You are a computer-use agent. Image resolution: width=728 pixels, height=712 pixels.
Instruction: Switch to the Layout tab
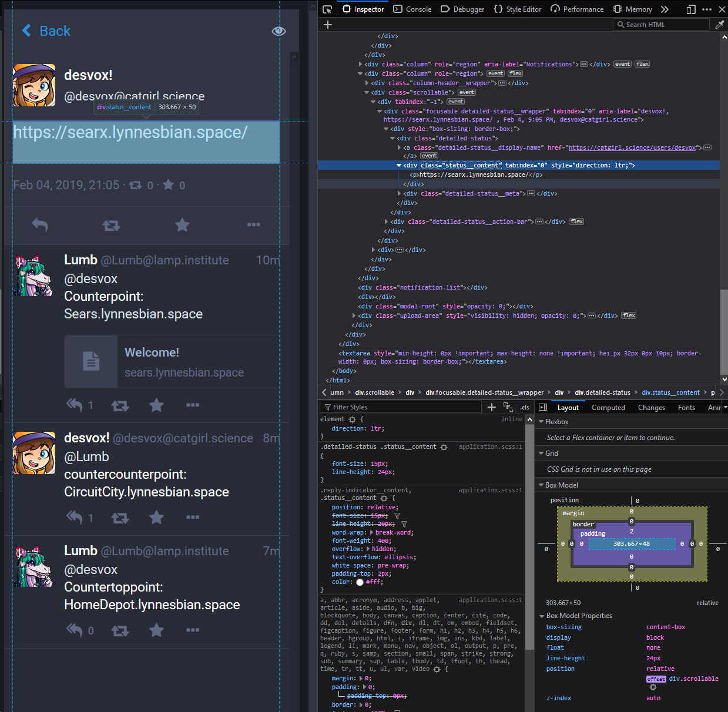(x=568, y=407)
